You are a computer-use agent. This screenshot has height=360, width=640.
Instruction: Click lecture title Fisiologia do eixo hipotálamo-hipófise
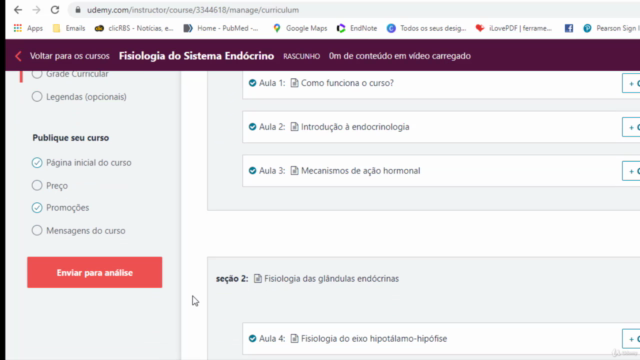(x=374, y=338)
